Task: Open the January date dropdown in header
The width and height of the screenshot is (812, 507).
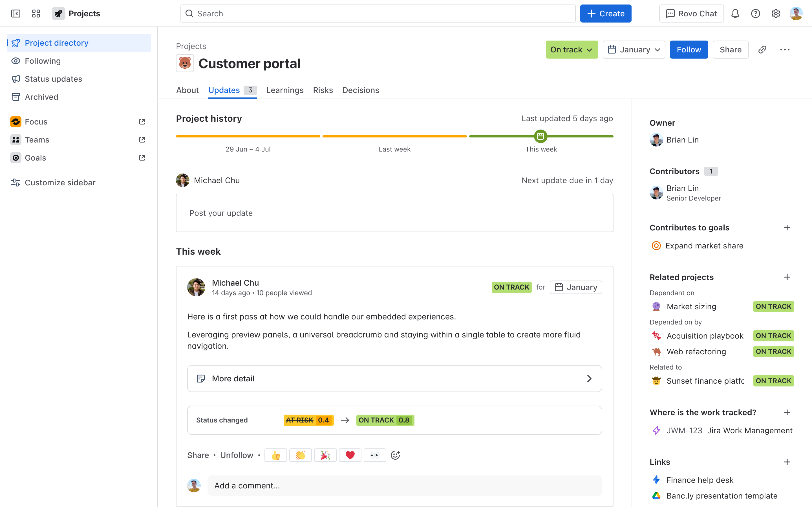Action: (x=634, y=50)
